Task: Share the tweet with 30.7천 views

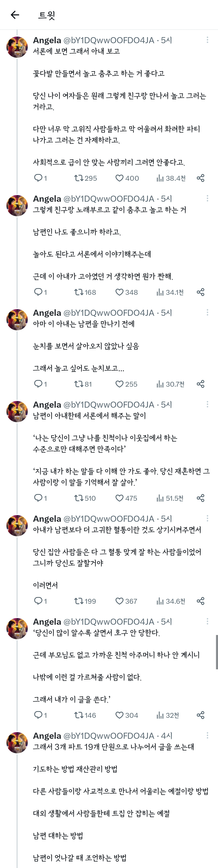Action: (200, 384)
